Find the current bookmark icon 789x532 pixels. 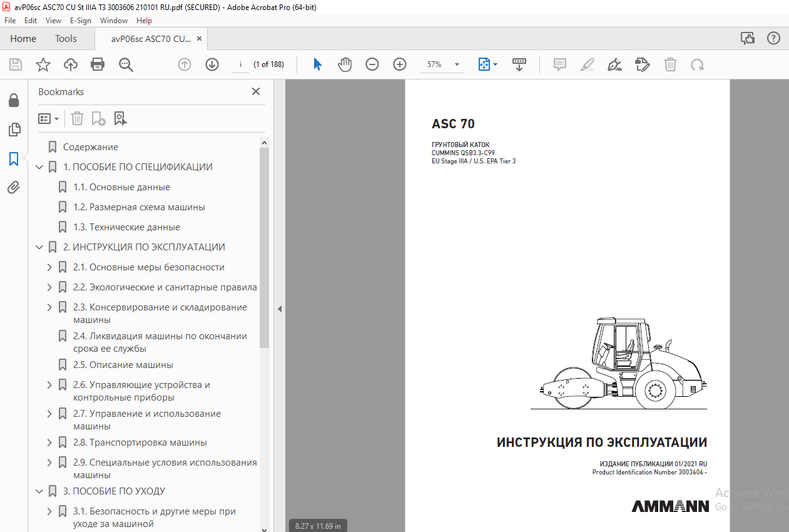(120, 118)
